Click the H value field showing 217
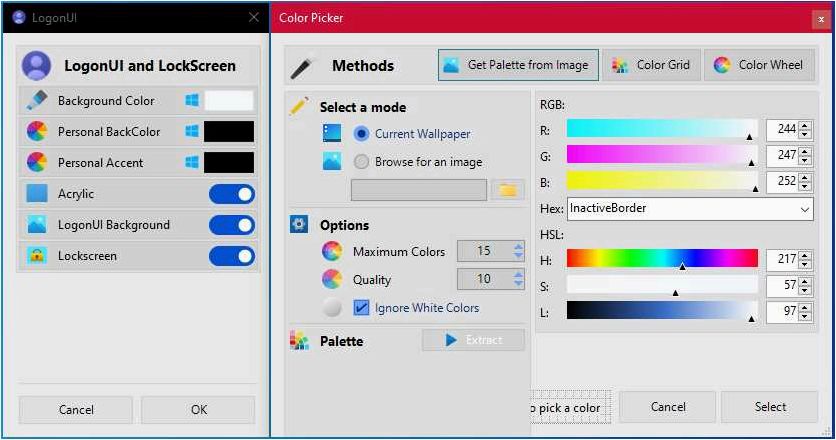 click(783, 260)
